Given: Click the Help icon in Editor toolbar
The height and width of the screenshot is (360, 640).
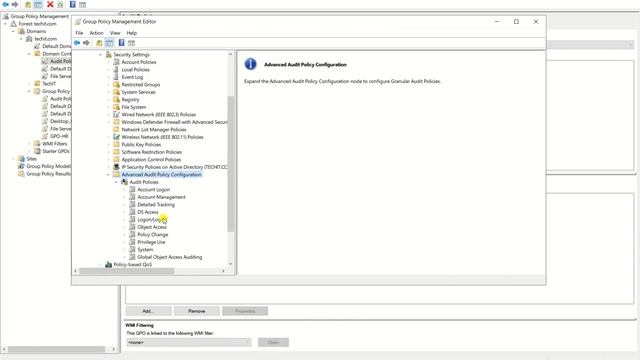Looking at the screenshot, I should [x=121, y=43].
